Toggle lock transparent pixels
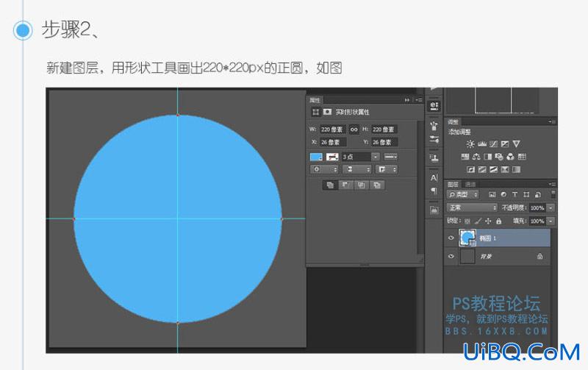The width and height of the screenshot is (588, 370). 467,221
